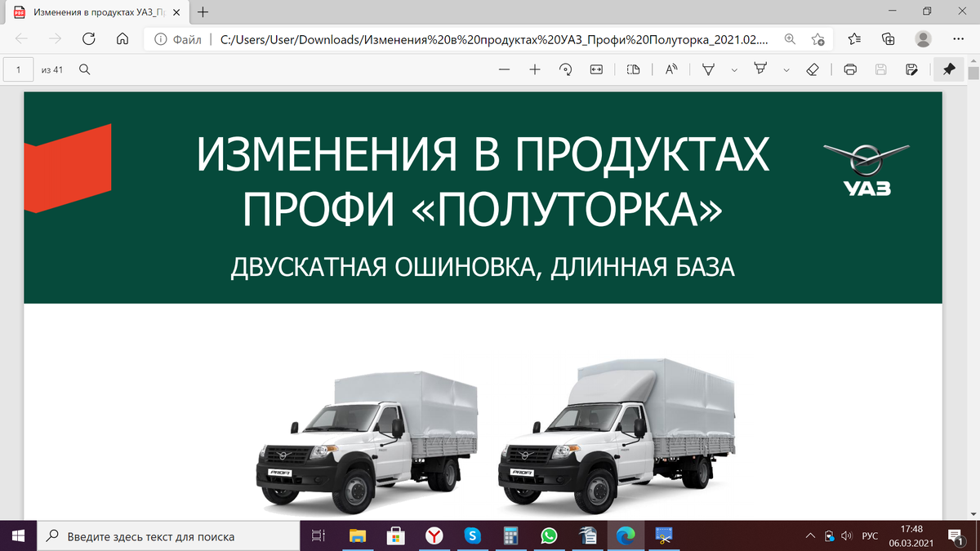Select the Erase tool
The height and width of the screenshot is (551, 980).
813,70
